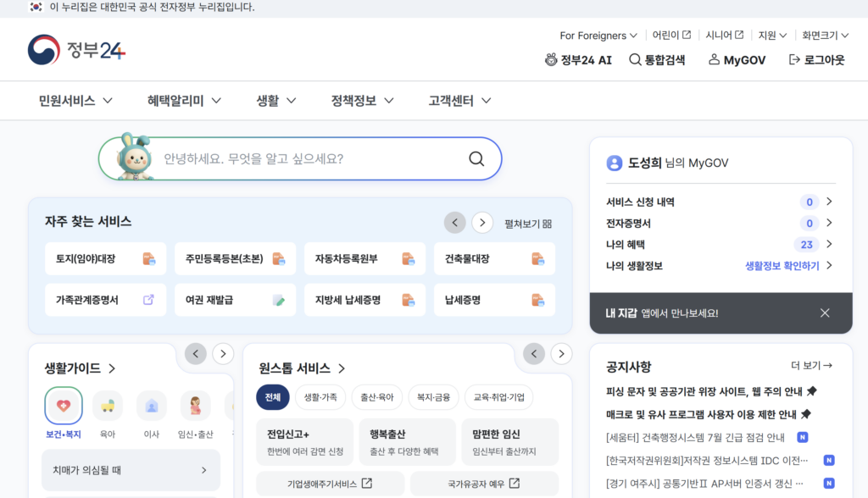
Task: Open 전입신고+ card
Action: pos(305,441)
